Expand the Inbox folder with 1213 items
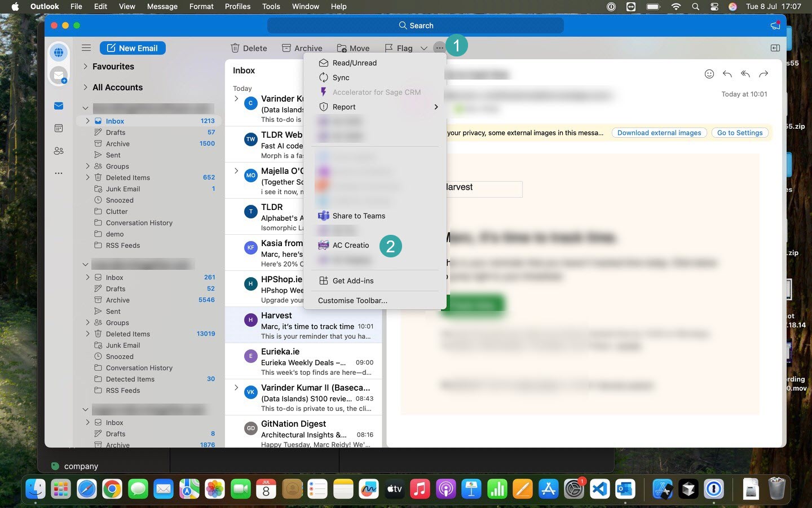The width and height of the screenshot is (812, 508). (87, 121)
